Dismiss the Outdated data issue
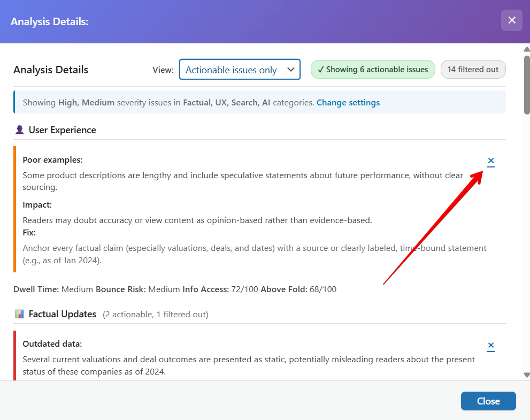This screenshot has width=530, height=420. click(x=490, y=346)
